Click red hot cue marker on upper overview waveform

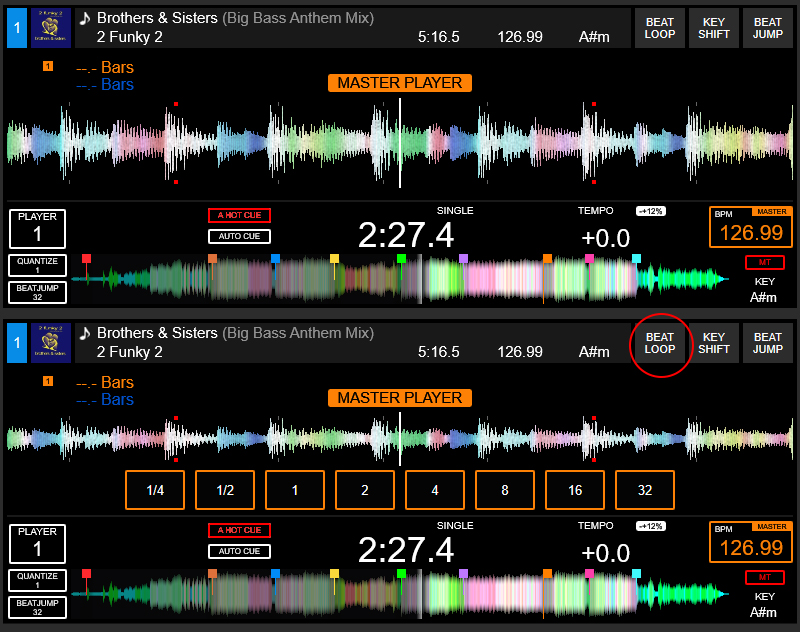pos(87,259)
